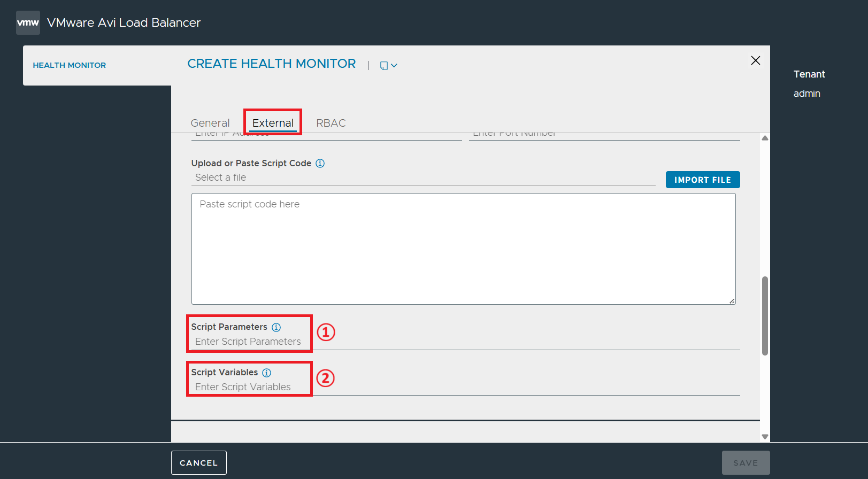Focus the Enter Script Parameters field
868x479 pixels.
(x=465, y=342)
